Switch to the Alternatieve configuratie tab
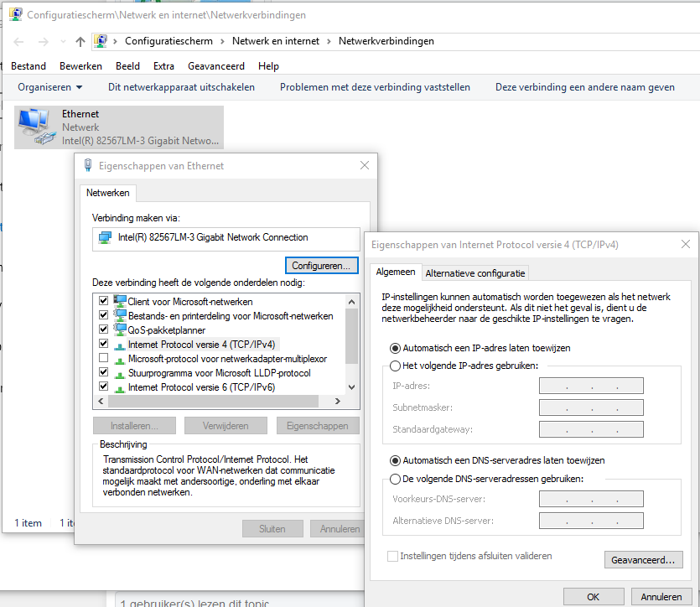The image size is (700, 607). (x=475, y=272)
